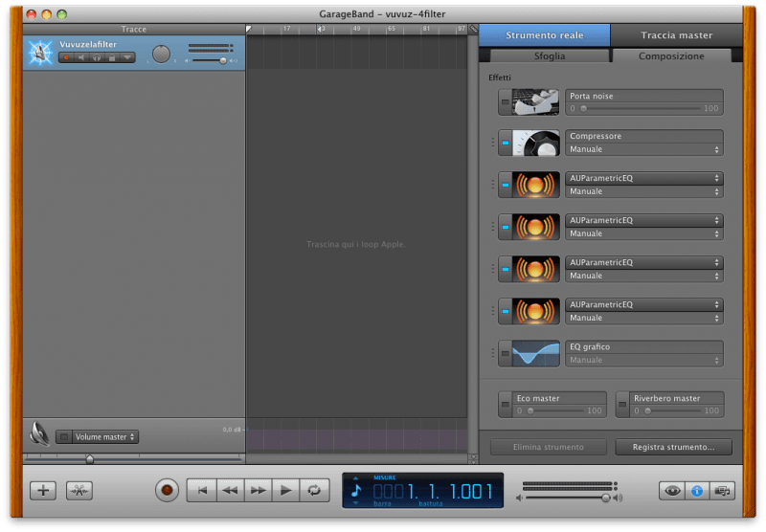Click the add new track plus button
Screen dimensions: 766x532
coord(43,490)
